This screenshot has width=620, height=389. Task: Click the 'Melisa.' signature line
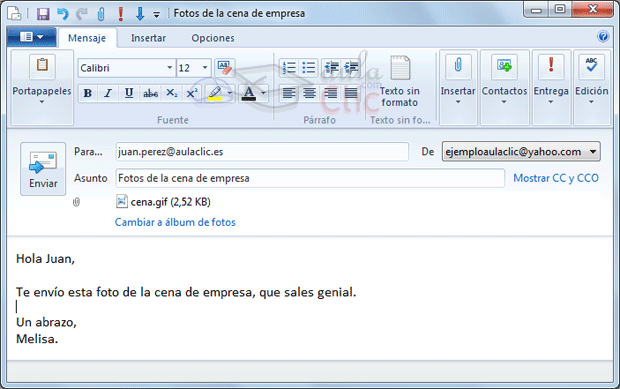(x=37, y=339)
